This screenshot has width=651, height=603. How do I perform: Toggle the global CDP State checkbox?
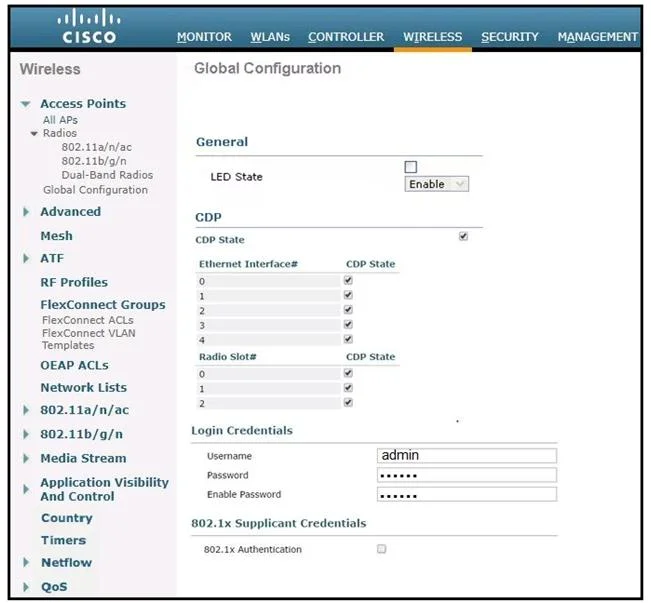[463, 237]
